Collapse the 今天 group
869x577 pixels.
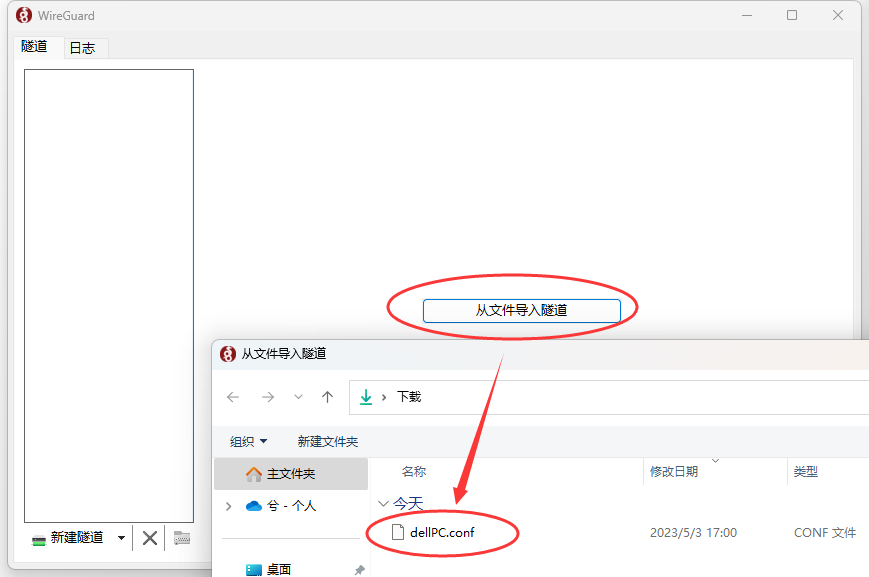pyautogui.click(x=383, y=503)
